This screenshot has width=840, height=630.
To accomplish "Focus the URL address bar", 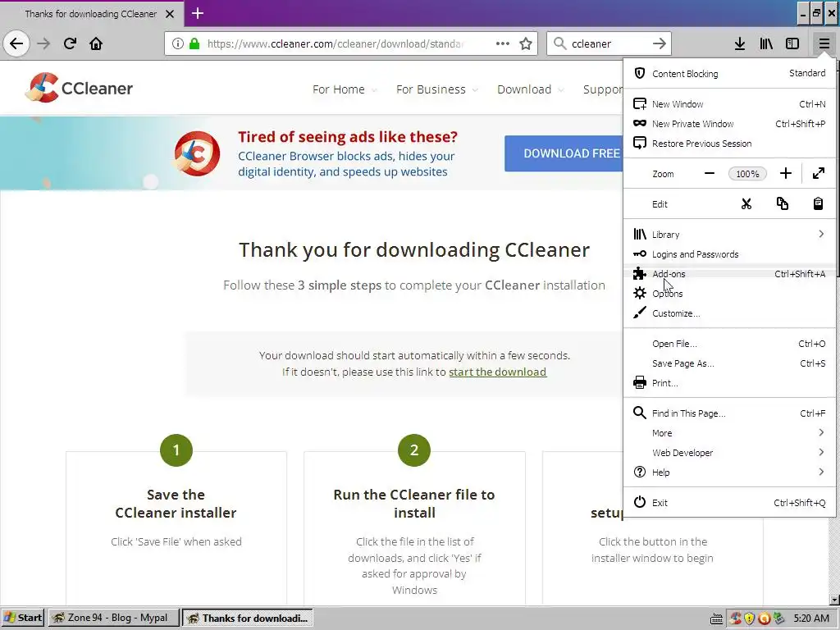I will coord(335,43).
